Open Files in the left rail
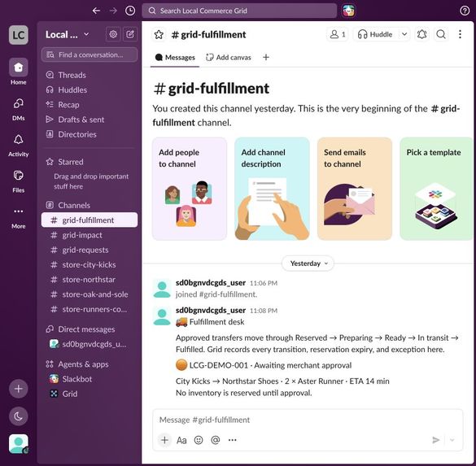 pos(19,181)
